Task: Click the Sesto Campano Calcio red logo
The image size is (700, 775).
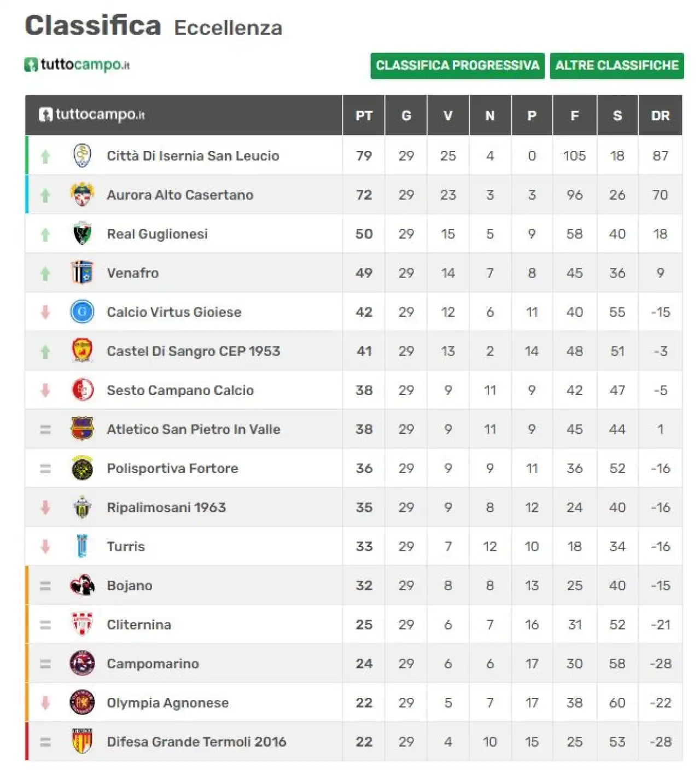Action: 82,390
